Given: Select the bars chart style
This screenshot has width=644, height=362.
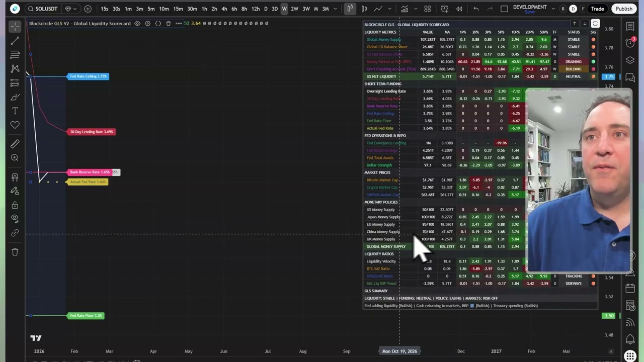Looking at the screenshot, I should point(350,9).
